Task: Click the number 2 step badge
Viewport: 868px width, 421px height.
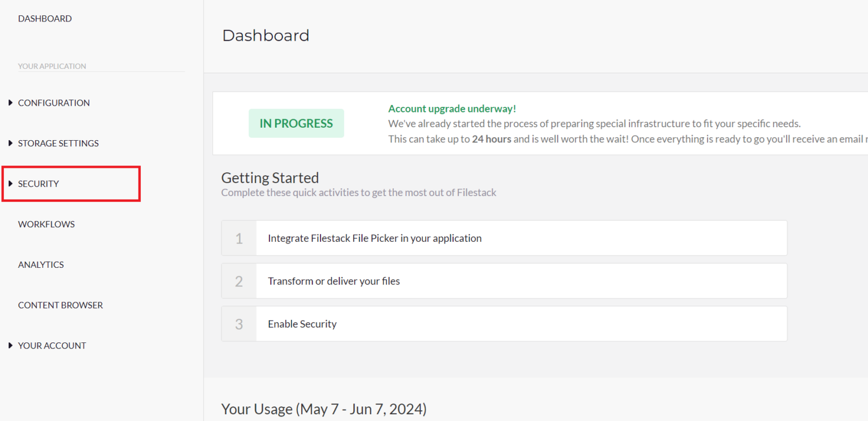Action: point(239,281)
